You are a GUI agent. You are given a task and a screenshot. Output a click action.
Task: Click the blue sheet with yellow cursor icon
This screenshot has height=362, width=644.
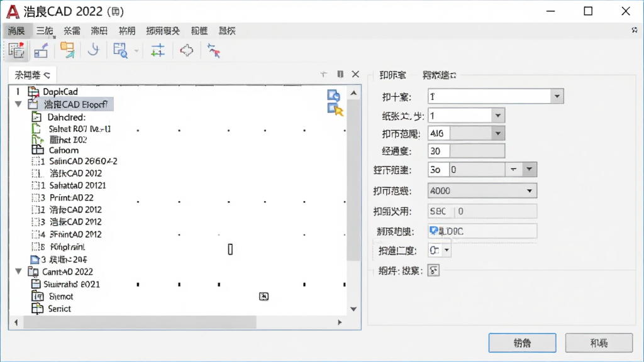(x=335, y=109)
